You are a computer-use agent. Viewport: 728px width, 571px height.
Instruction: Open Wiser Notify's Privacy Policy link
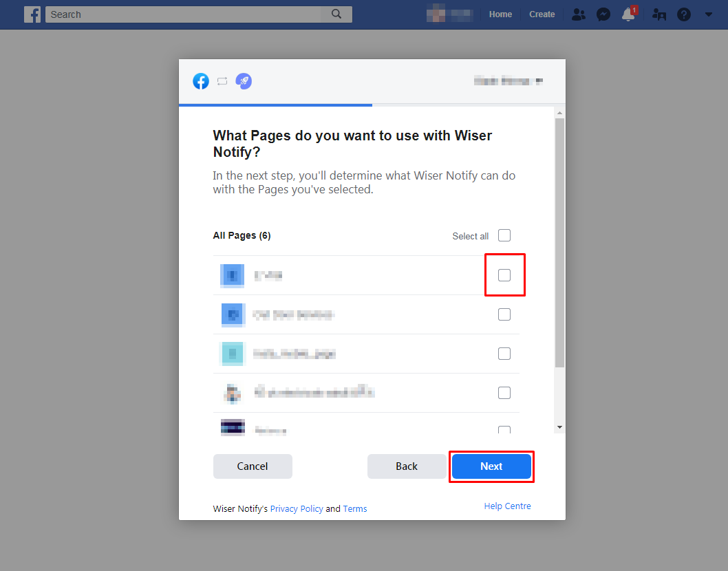pos(297,509)
